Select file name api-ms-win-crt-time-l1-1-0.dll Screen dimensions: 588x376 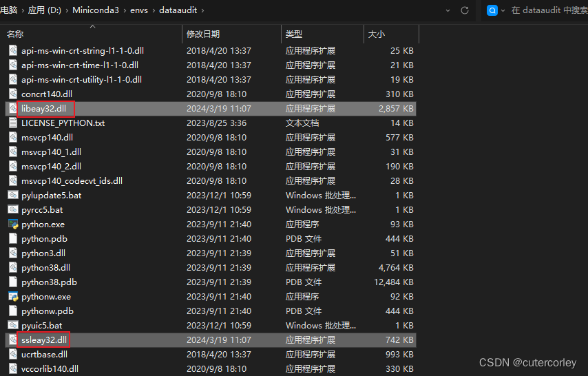(79, 65)
